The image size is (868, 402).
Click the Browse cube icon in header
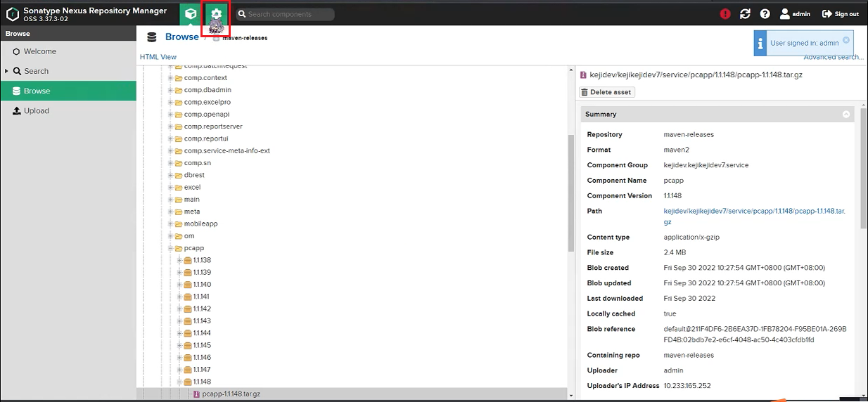(189, 14)
